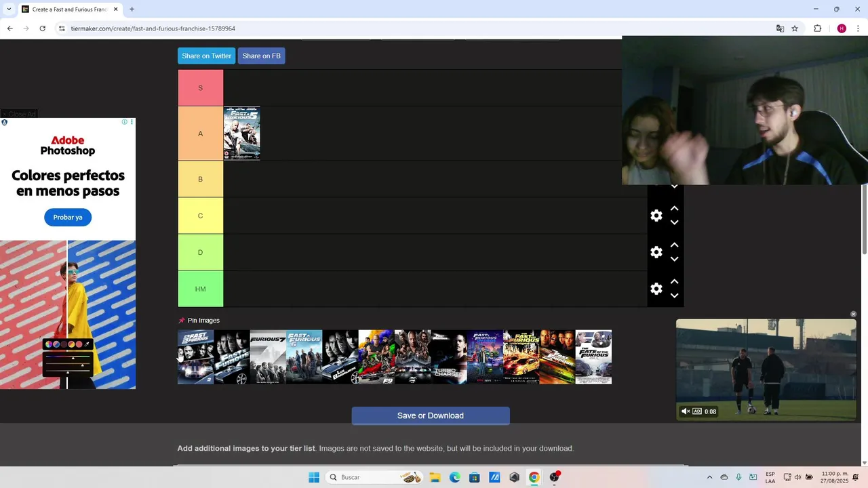Open Microsoft Store from taskbar
The height and width of the screenshot is (488, 868).
pos(475,477)
